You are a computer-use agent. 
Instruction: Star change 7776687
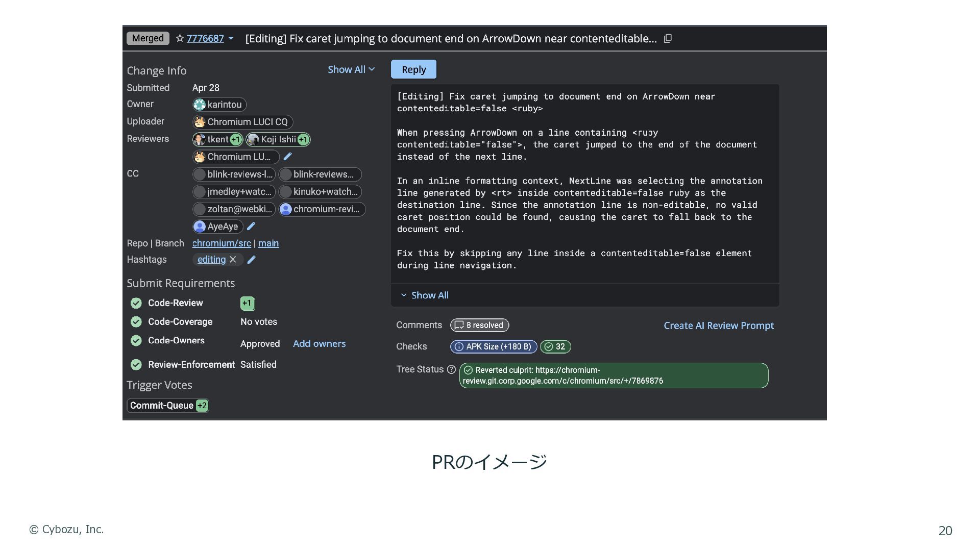(x=180, y=38)
